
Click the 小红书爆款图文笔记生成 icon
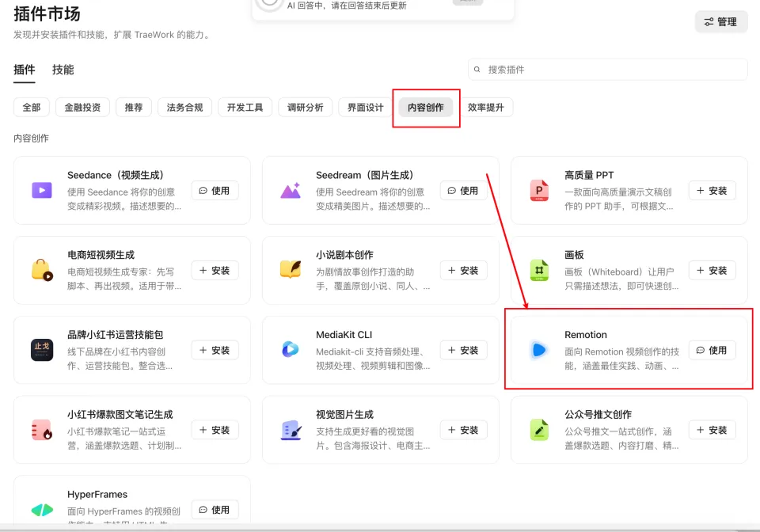point(42,430)
